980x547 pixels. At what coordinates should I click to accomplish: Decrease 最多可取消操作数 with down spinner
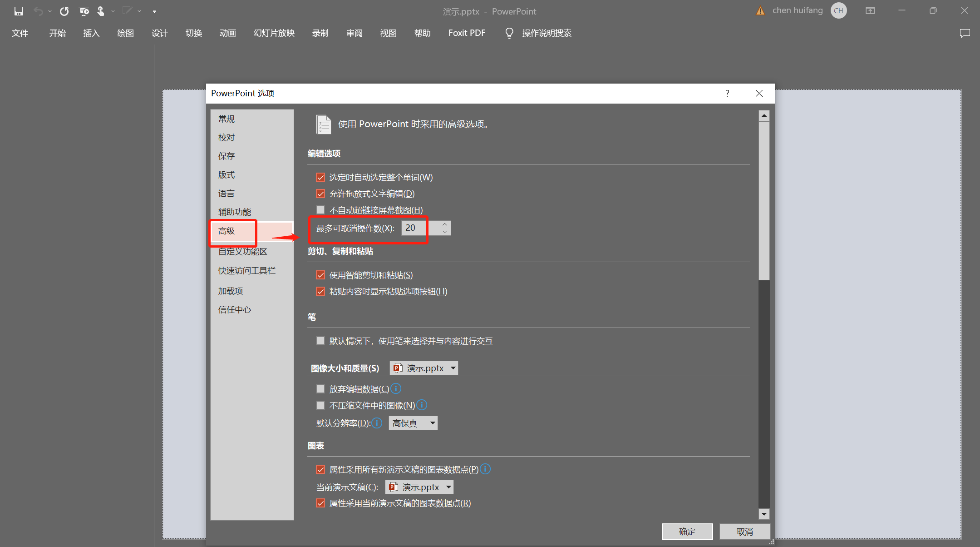(444, 232)
